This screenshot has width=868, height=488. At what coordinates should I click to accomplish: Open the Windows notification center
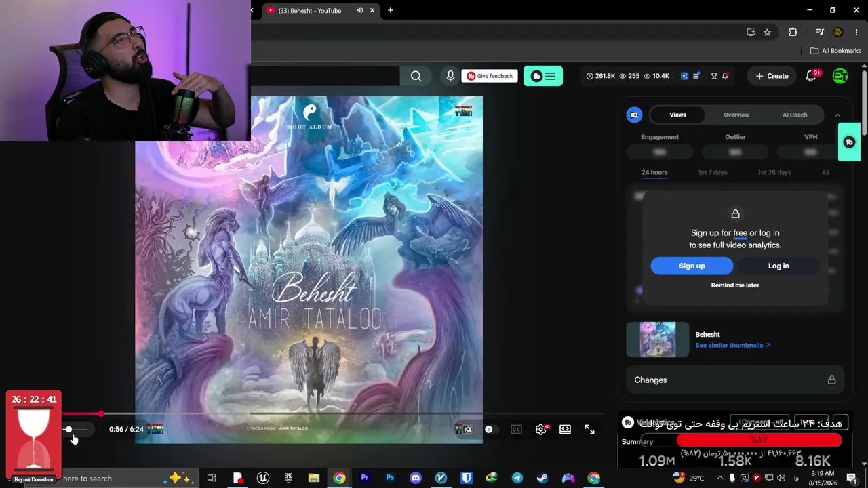point(852,478)
